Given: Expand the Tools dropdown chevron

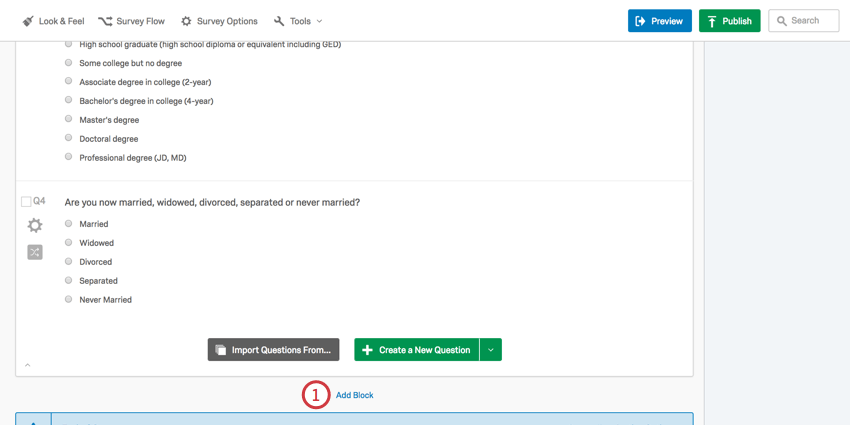Looking at the screenshot, I should [x=319, y=21].
